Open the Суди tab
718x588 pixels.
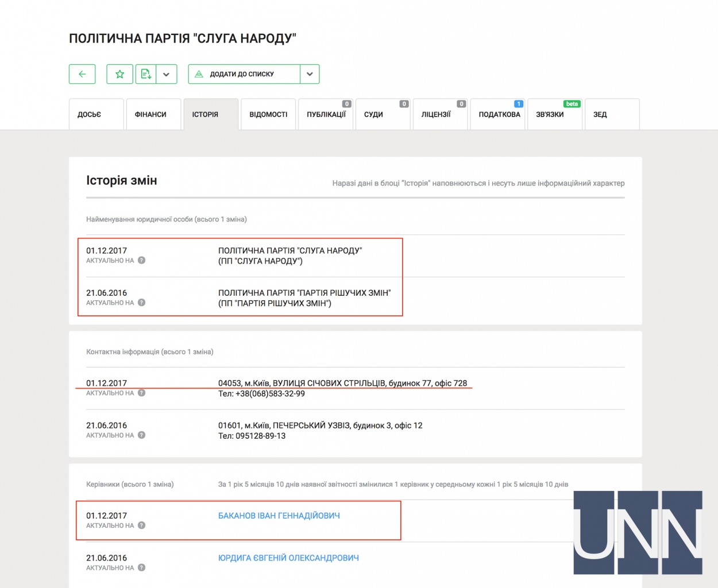pos(383,114)
